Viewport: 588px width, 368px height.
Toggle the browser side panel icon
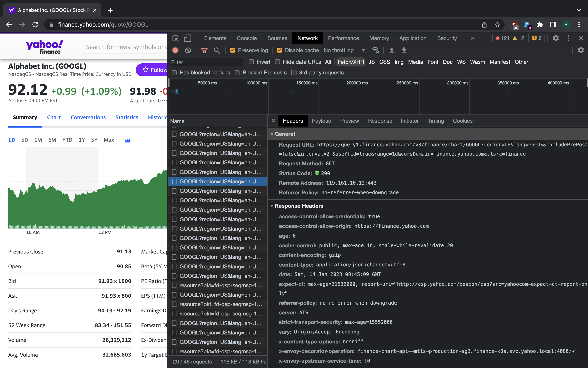[553, 25]
